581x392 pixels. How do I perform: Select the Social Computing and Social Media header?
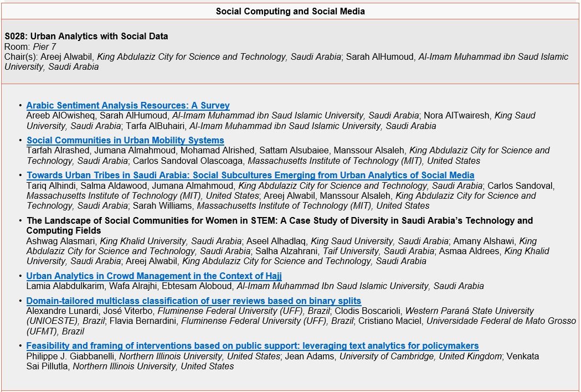(290, 11)
